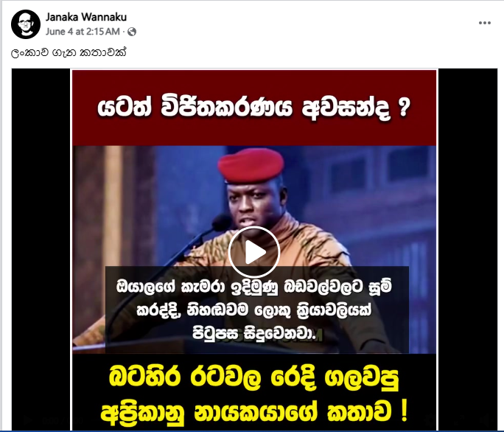Click the Sinhala post caption text
Image resolution: width=504 pixels, height=432 pixels.
click(x=69, y=52)
